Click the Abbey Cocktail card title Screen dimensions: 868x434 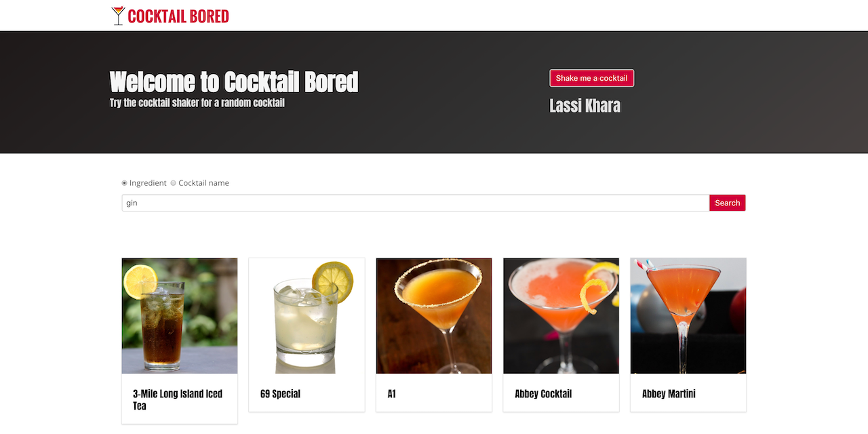pos(543,393)
